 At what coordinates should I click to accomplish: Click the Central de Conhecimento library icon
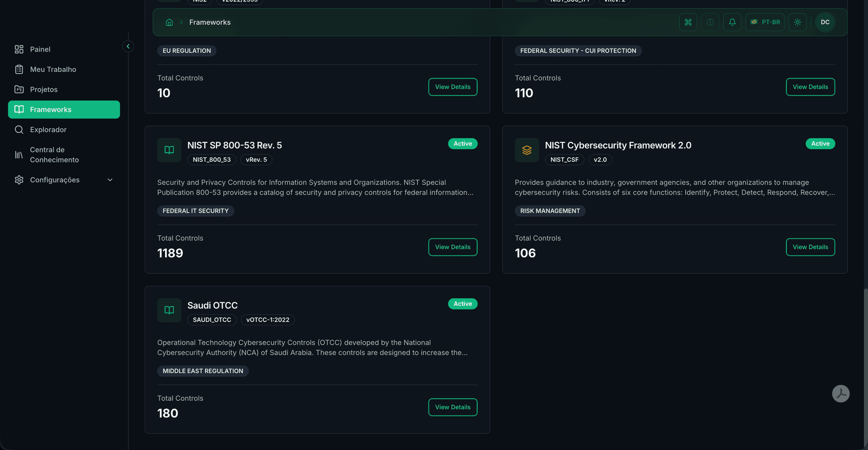coord(19,155)
